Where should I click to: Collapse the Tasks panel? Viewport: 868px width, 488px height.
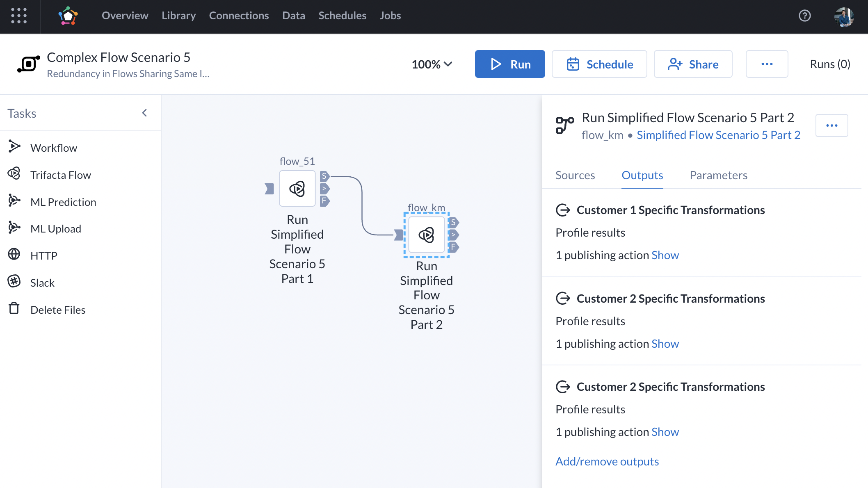144,112
